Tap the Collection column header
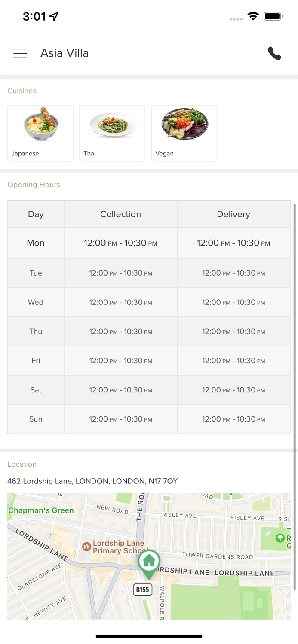 tap(121, 214)
